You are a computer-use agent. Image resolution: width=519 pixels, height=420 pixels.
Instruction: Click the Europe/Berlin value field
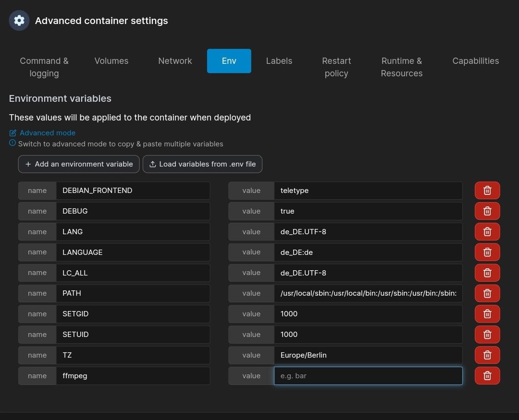coord(368,355)
